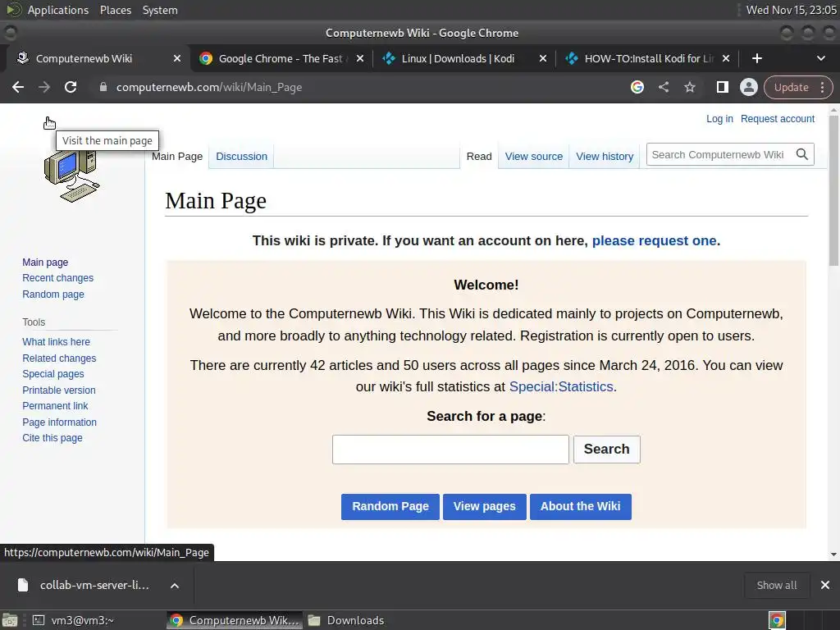Open the Chrome three-dot menu
The image size is (840, 630).
click(822, 87)
